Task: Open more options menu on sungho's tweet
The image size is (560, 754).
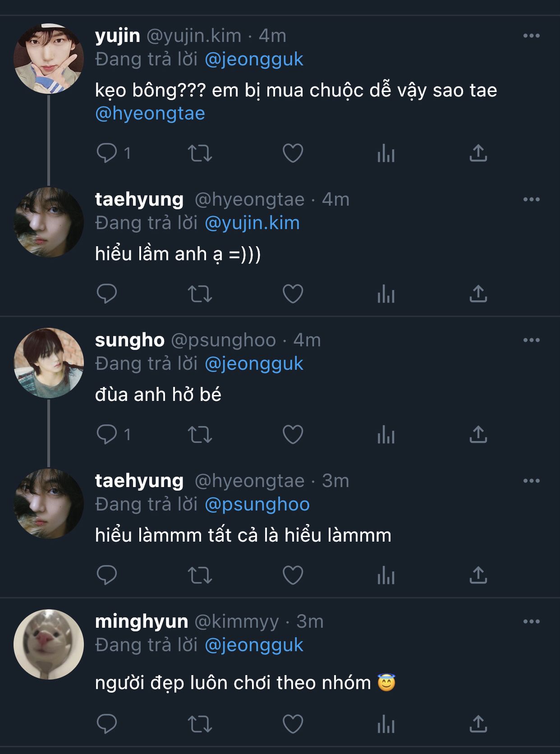Action: coord(531,340)
